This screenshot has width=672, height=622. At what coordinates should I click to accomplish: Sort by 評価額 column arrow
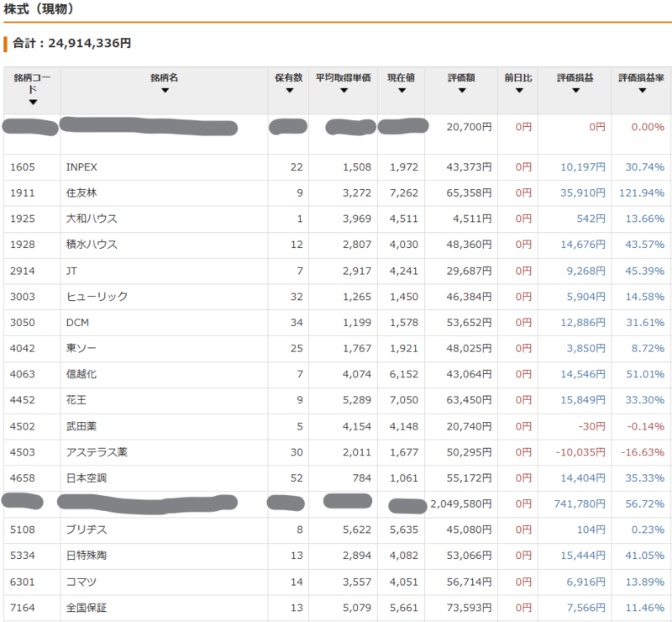click(461, 91)
